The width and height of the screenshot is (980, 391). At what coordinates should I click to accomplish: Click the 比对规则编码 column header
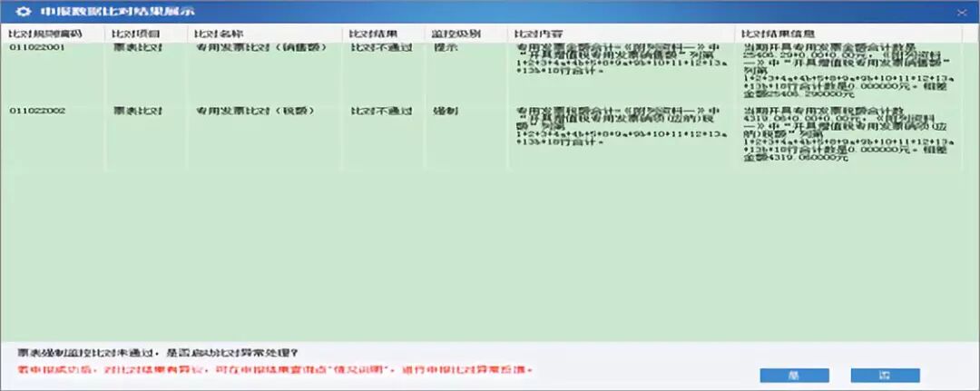[x=45, y=33]
